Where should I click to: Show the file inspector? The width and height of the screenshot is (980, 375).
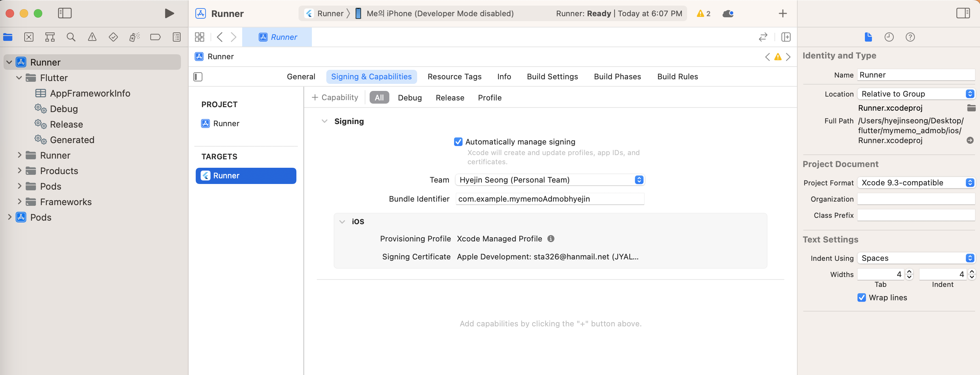(868, 37)
